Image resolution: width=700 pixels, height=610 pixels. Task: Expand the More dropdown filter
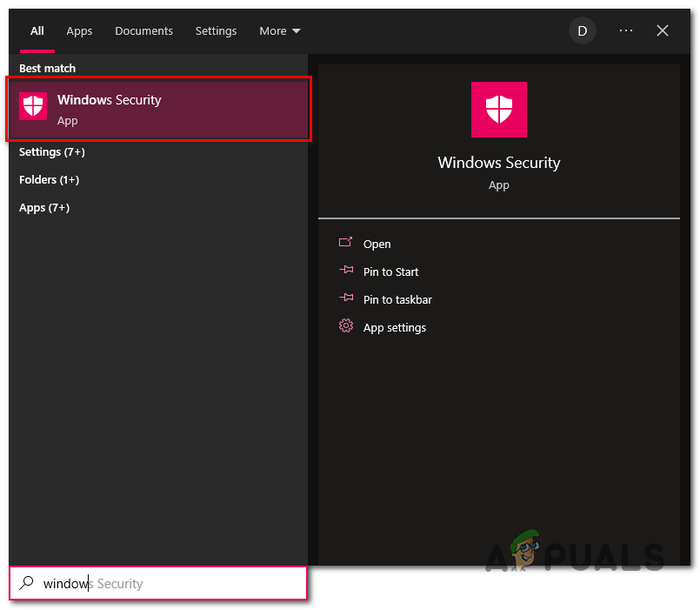280,30
